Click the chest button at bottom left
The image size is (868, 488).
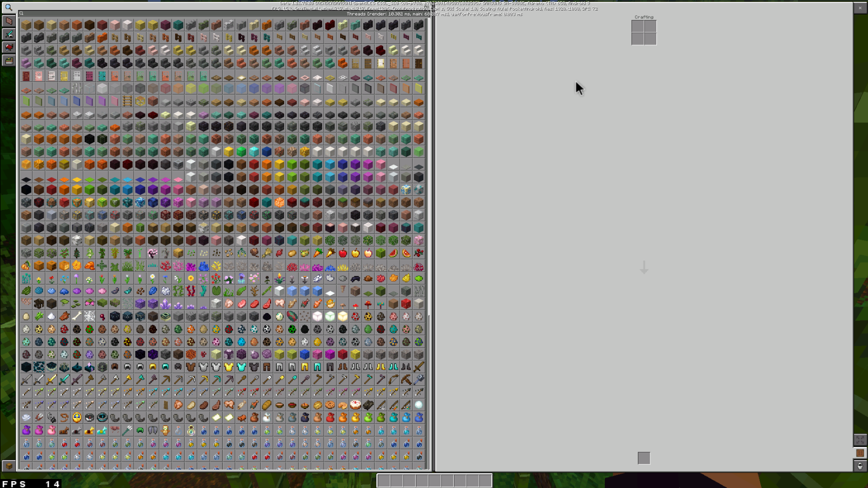tap(9, 466)
